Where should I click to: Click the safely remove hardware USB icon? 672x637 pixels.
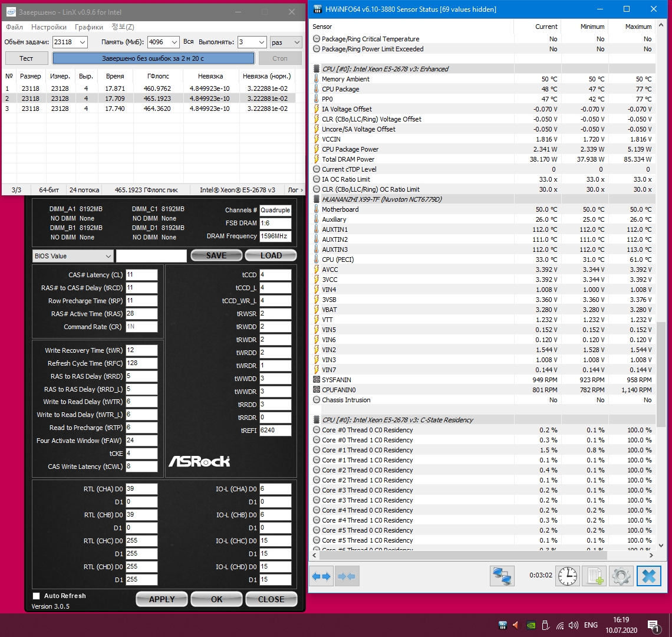(545, 625)
